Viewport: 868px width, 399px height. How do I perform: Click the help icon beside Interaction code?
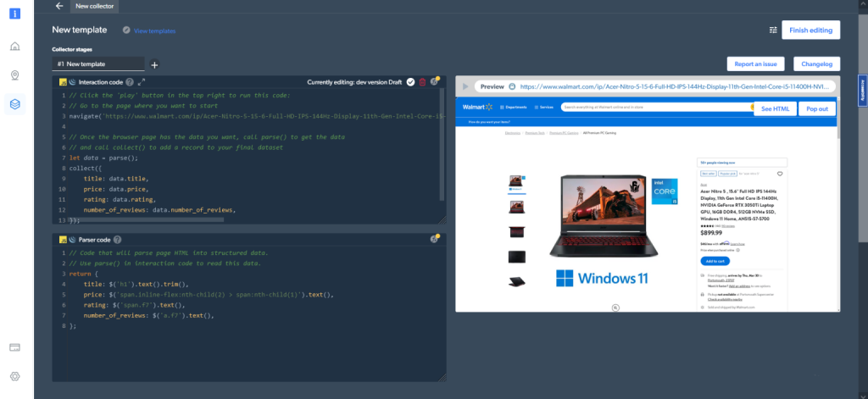click(x=130, y=82)
